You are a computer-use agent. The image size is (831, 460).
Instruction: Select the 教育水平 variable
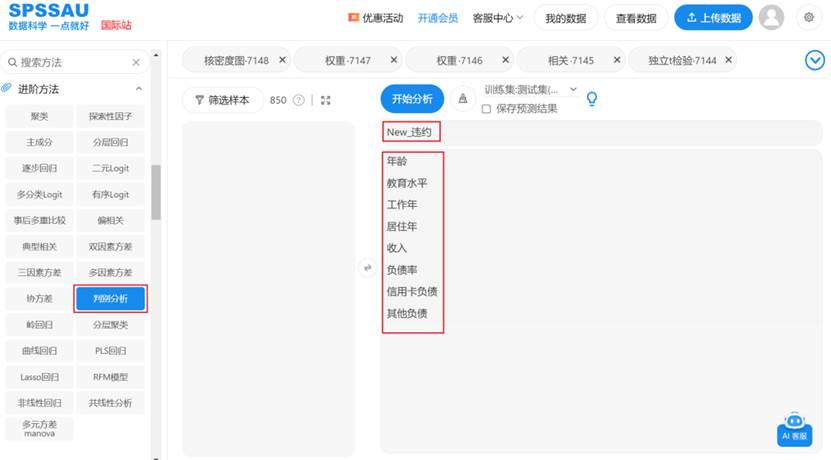[406, 183]
